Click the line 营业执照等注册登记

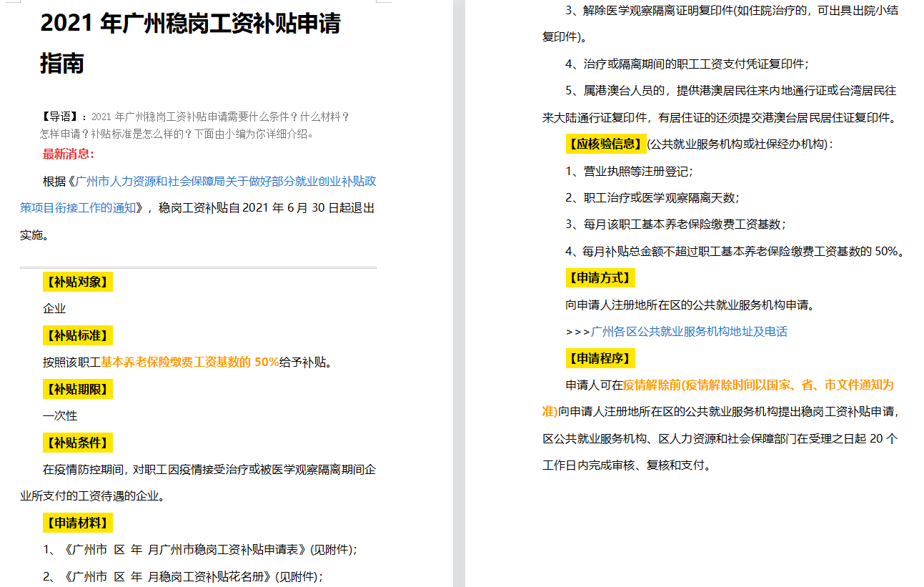pos(629,172)
